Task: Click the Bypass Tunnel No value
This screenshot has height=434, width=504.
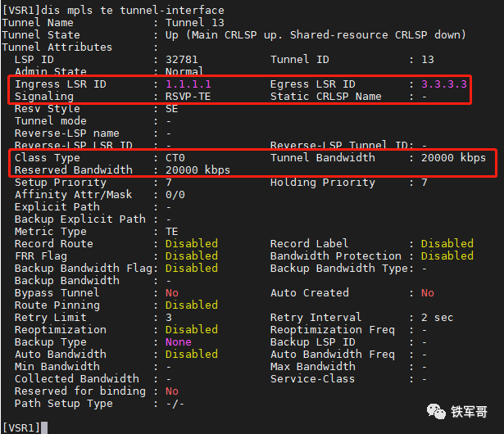Action: point(172,293)
